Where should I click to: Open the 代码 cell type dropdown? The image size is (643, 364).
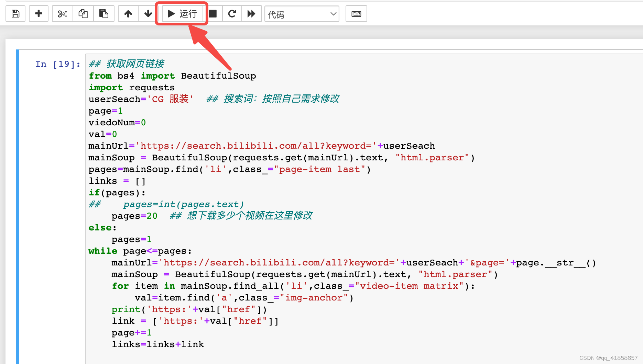302,14
